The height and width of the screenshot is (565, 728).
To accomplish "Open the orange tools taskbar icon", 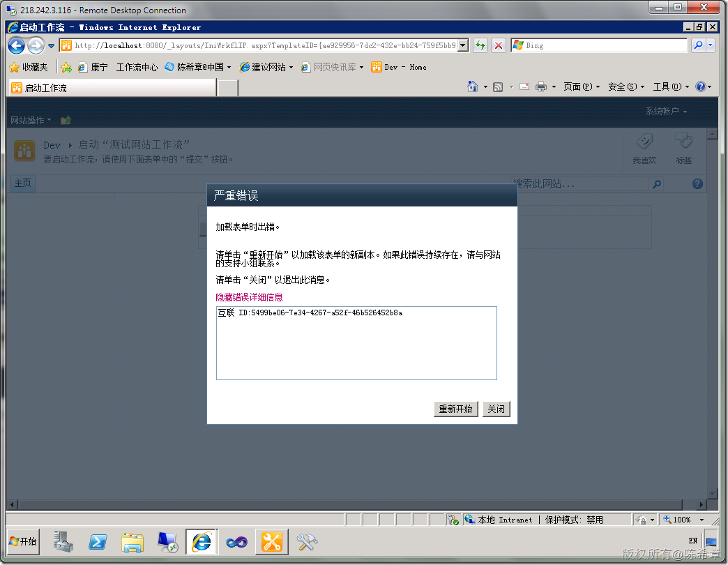I will click(272, 542).
